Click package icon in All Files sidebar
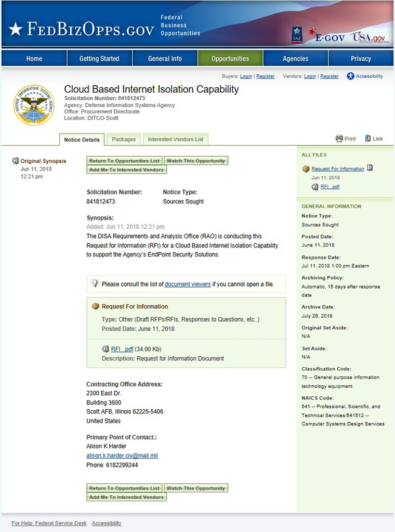Screen dimensions: 395x532 coord(306,168)
